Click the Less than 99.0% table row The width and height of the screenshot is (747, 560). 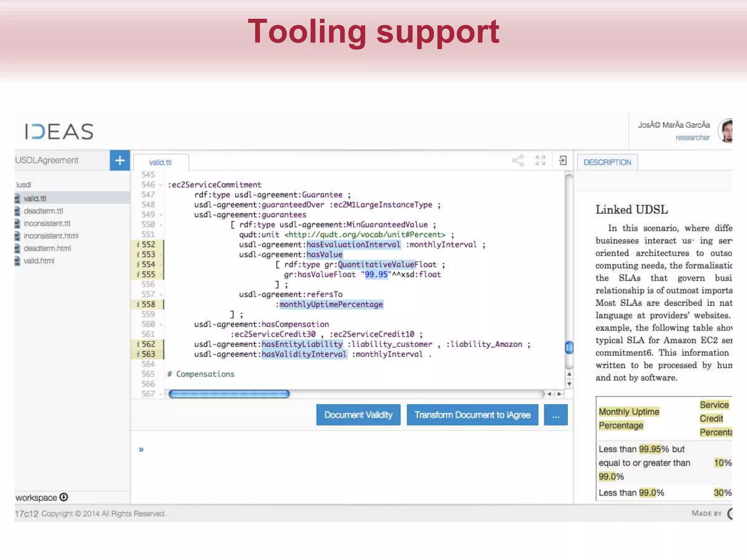pos(664,493)
